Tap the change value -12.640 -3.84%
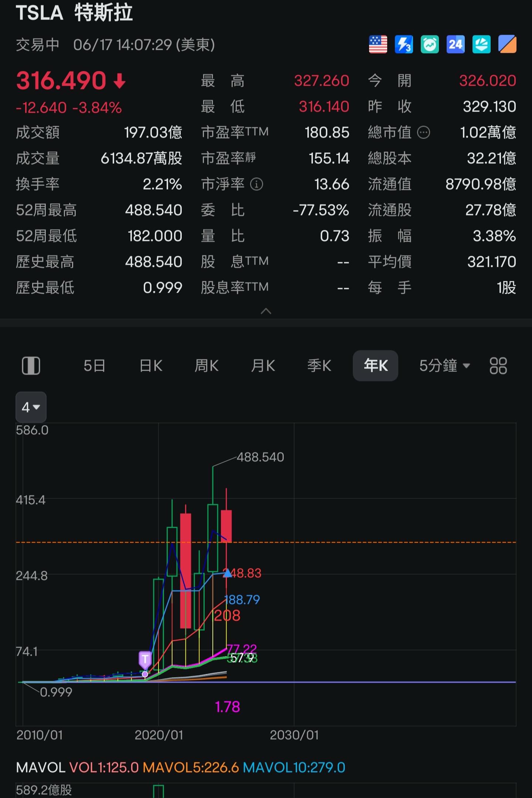The height and width of the screenshot is (798, 532). point(69,108)
